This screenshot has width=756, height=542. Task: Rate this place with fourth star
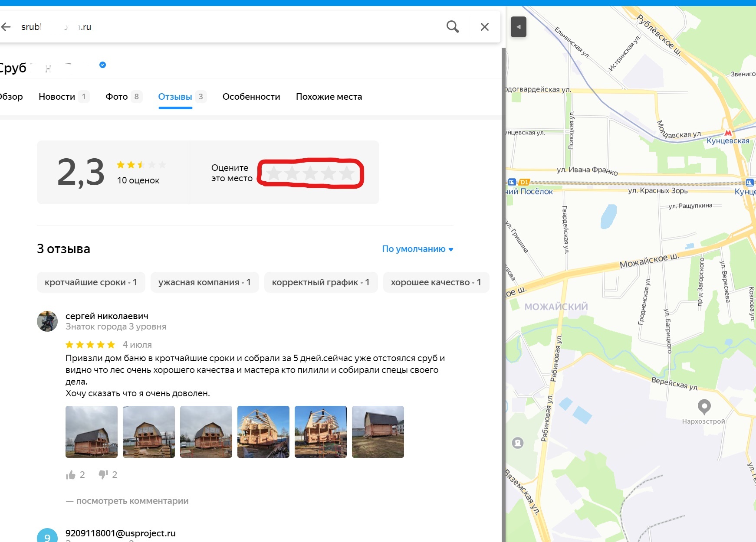point(329,173)
